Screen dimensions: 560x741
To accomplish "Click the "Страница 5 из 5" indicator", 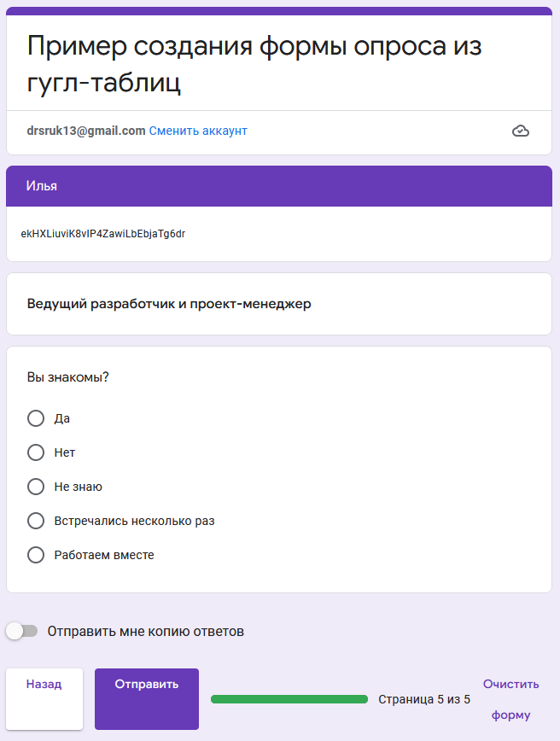I will [x=424, y=699].
